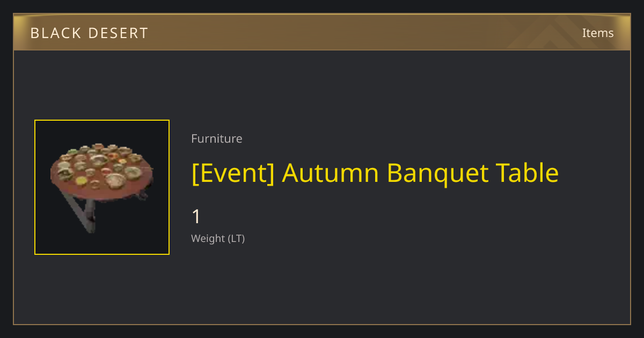Click the empty dark area below Weight (LT)
This screenshot has height=338, width=644.
point(376,284)
